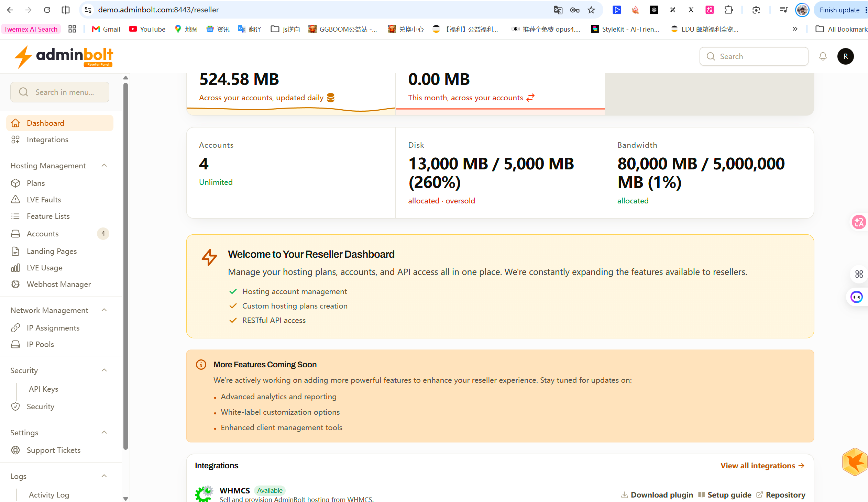Reload the page in the browser
Screen dimensions: 868x502
47,10
